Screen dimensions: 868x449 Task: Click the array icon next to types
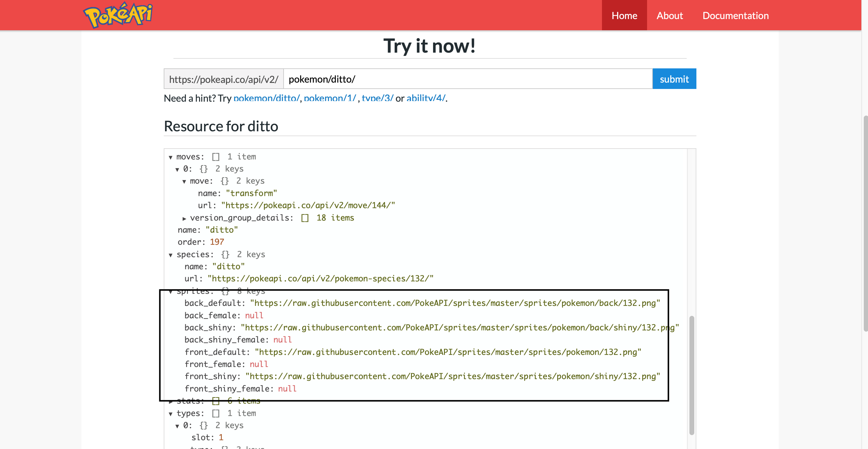tap(216, 413)
